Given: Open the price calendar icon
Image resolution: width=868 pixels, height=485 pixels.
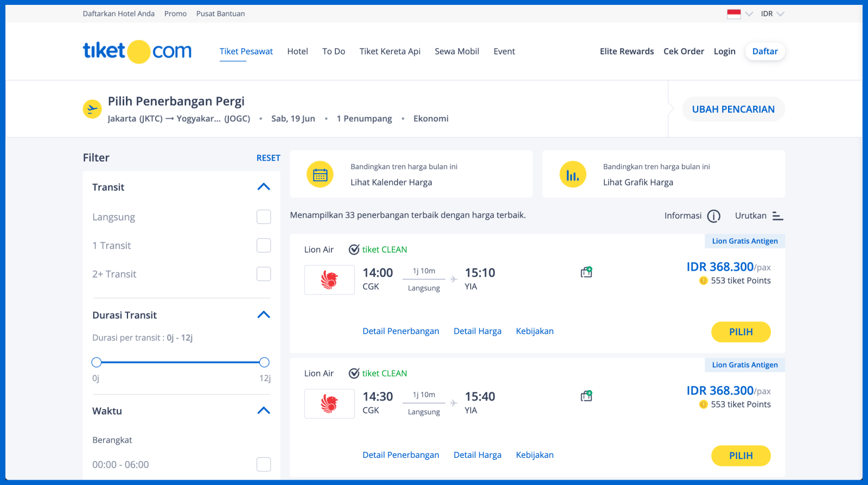Looking at the screenshot, I should click(320, 175).
